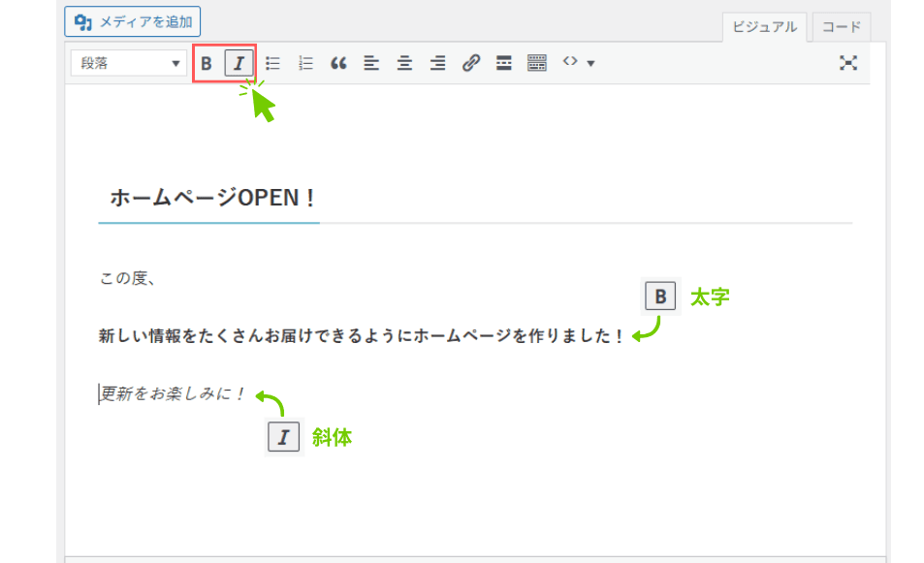
Task: Align text to the left
Action: click(371, 63)
